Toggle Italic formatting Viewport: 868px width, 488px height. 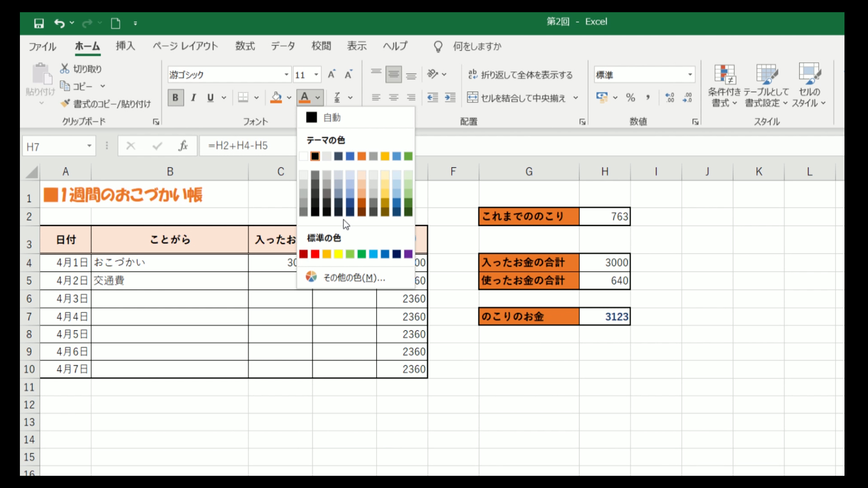tap(193, 97)
